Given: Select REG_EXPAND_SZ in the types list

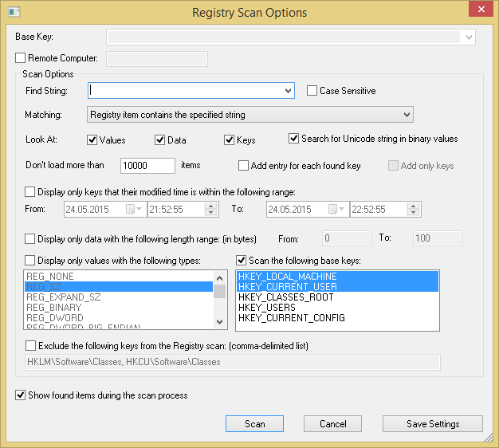Looking at the screenshot, I should pos(119,297).
